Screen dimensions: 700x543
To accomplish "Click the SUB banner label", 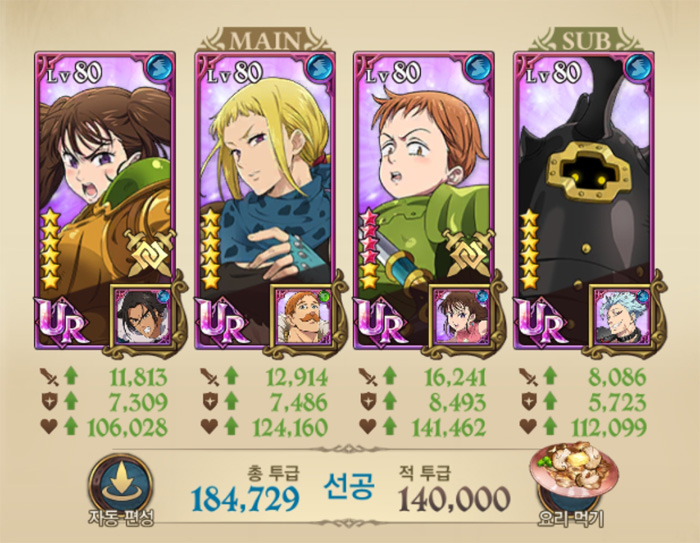I will (585, 40).
